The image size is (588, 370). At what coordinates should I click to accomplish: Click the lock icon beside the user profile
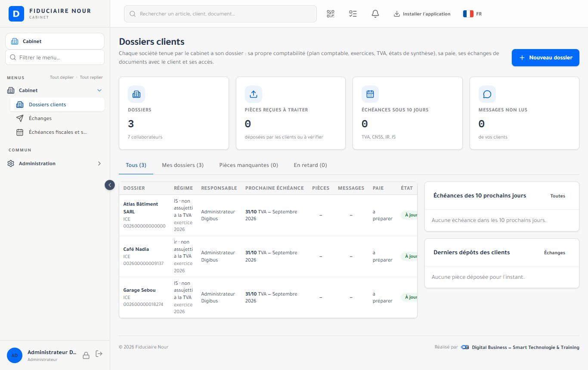[86, 355]
